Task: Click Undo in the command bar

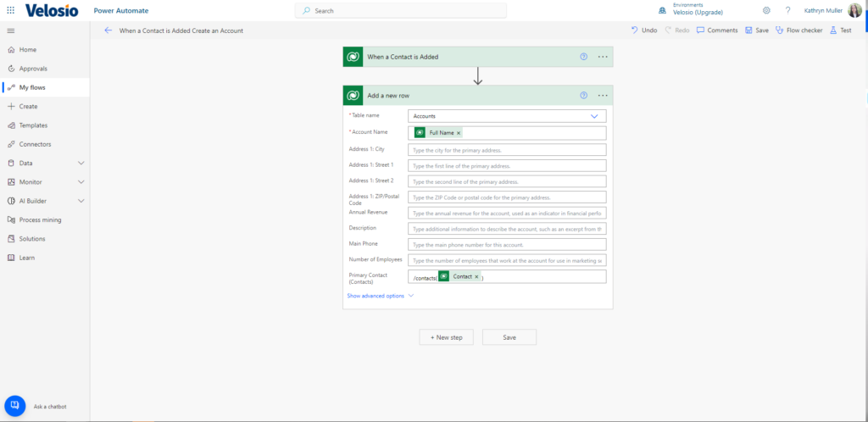Action: click(644, 31)
